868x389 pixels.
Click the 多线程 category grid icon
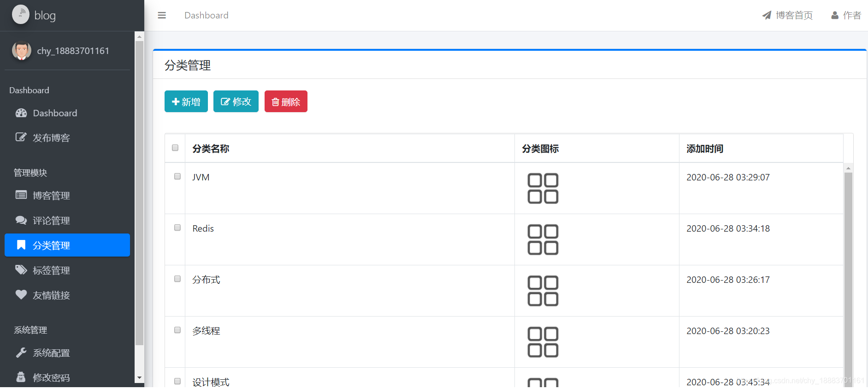(543, 342)
